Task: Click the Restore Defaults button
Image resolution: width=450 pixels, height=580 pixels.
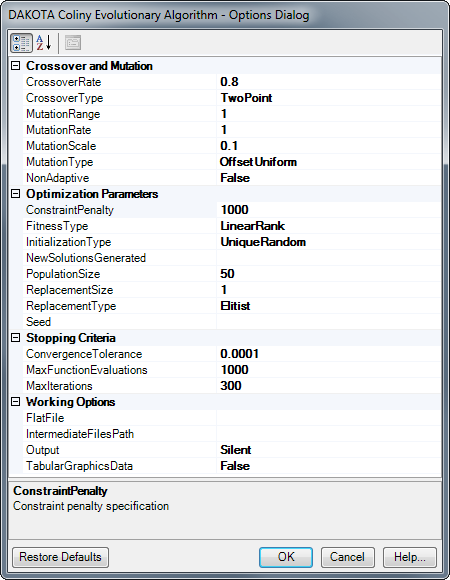Action: tap(60, 557)
